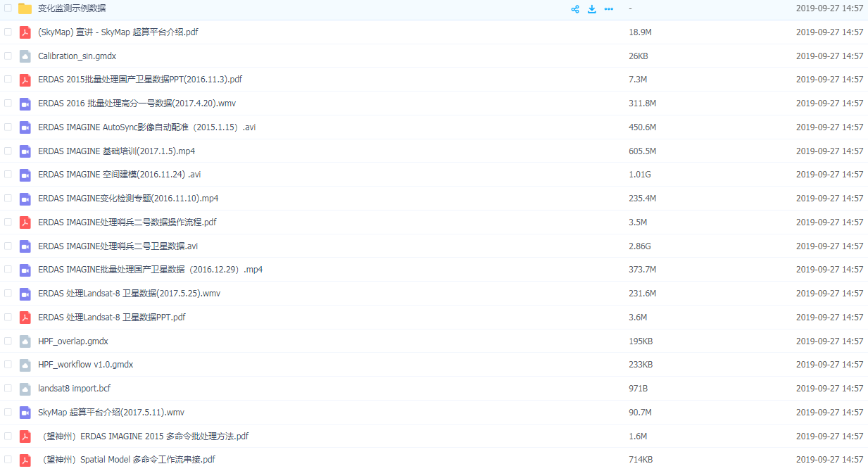
Task: Click video icon of 批量处理国产卫星数据 (2016.12.29) .mp4
Action: coord(25,270)
